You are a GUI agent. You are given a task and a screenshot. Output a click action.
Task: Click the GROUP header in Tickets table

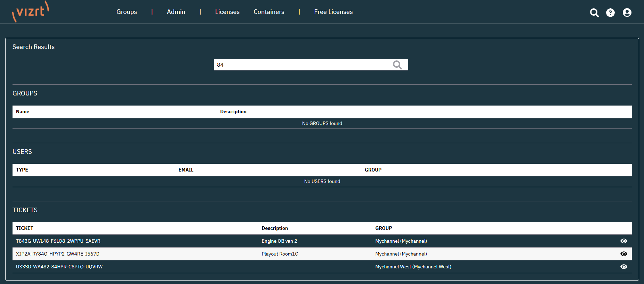click(x=384, y=228)
